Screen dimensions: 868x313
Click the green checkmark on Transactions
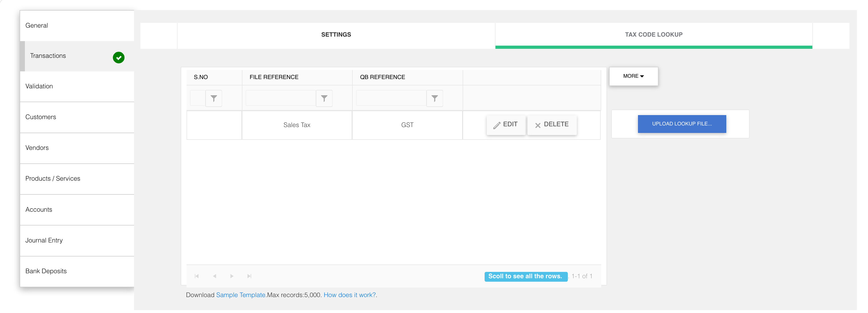(119, 58)
